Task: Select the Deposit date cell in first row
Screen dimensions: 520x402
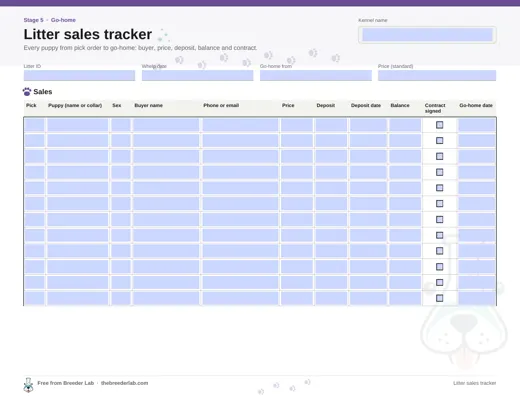Action: [x=368, y=125]
